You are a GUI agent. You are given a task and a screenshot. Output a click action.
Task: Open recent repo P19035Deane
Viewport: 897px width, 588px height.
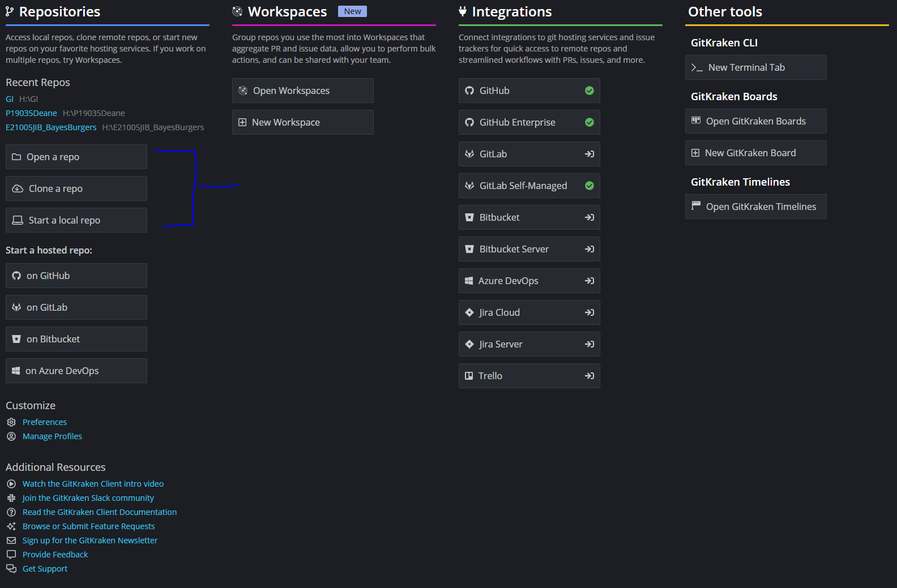(31, 113)
